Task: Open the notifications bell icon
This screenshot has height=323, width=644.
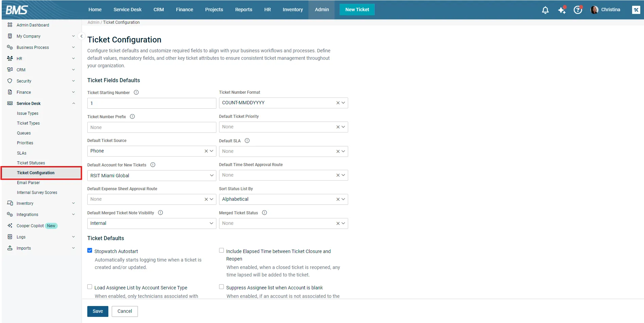Action: pyautogui.click(x=545, y=10)
